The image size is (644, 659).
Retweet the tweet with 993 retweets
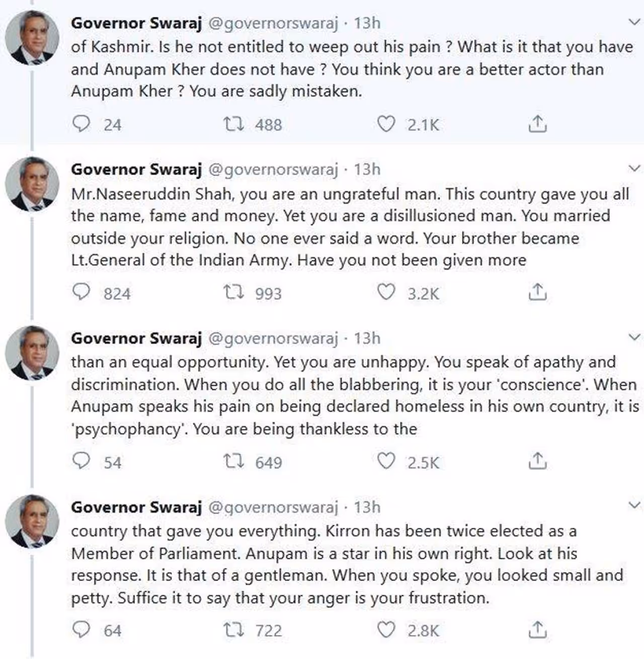tap(234, 292)
